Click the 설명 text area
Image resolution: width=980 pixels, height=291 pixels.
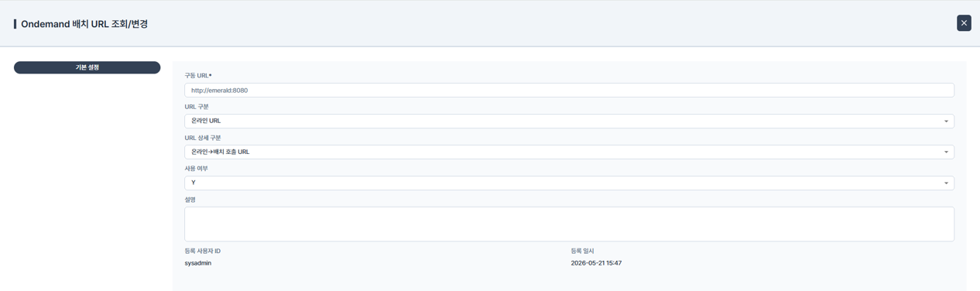[x=569, y=224]
